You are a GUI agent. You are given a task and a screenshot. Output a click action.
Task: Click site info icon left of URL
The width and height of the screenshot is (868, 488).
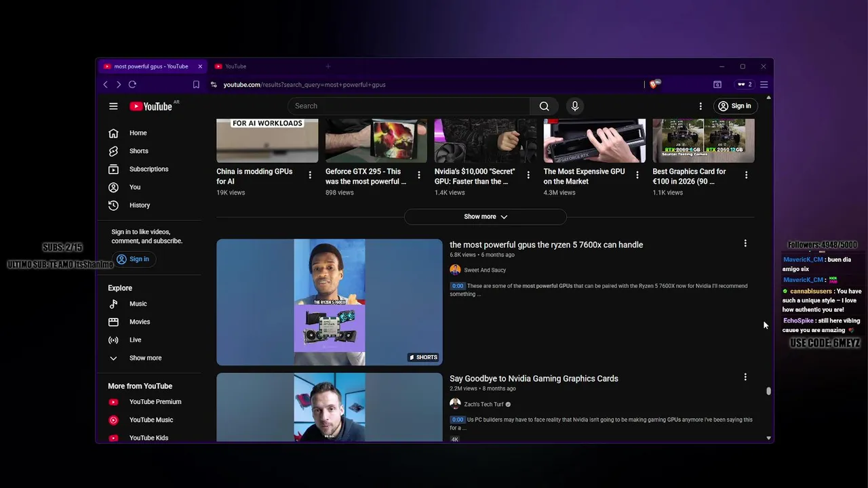214,85
